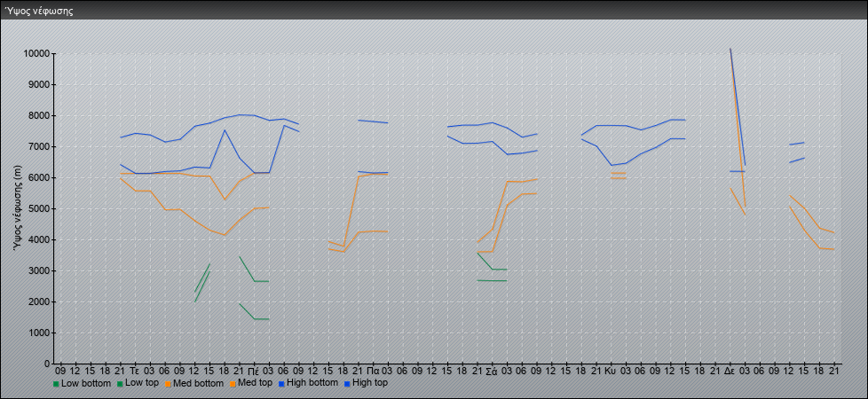Click the 6000 value on the y-axis
The image size is (868, 399).
tap(38, 177)
